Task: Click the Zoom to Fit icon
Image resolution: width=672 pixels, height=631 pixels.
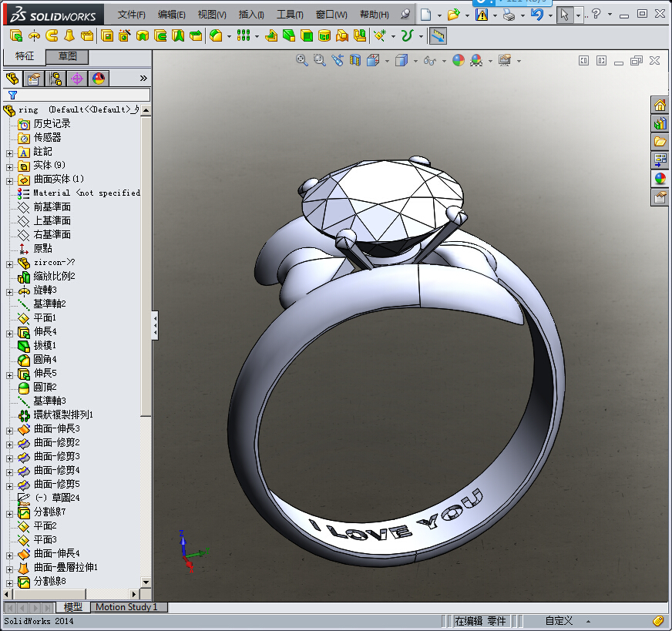Action: click(x=302, y=60)
